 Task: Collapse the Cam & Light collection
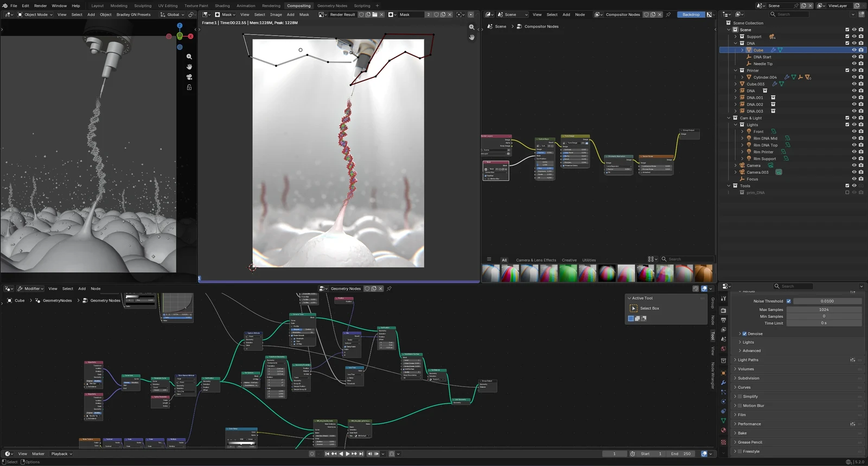coord(729,118)
